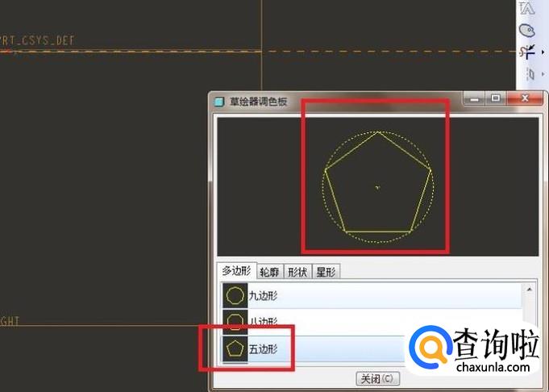Open the 轮廓 tab
549x392 pixels.
tap(269, 272)
